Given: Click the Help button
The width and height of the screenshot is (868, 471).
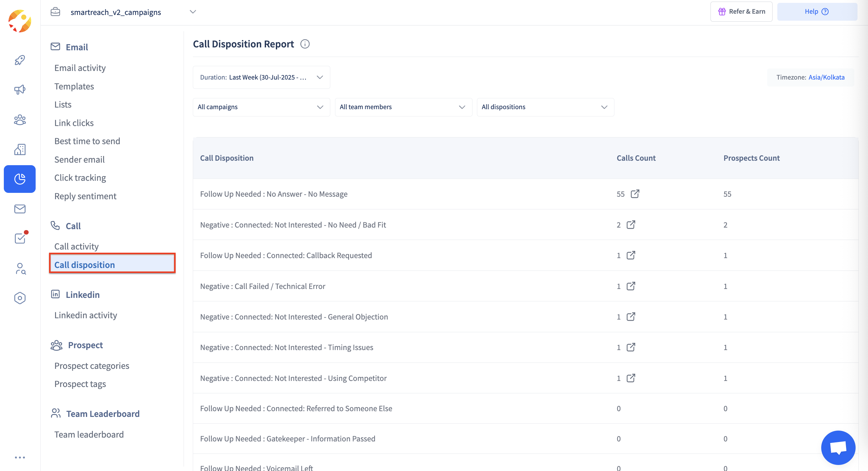Looking at the screenshot, I should [817, 11].
